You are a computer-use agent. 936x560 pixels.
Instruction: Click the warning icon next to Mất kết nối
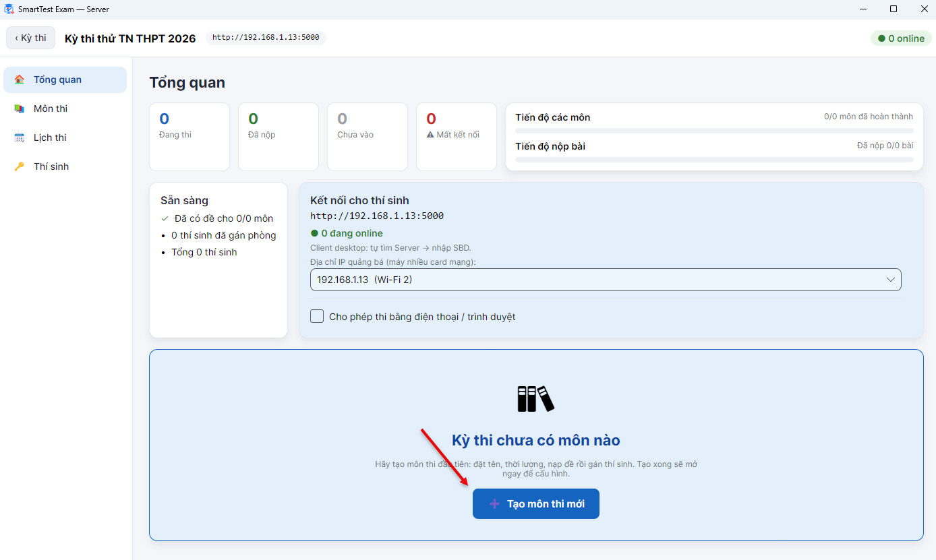point(430,135)
